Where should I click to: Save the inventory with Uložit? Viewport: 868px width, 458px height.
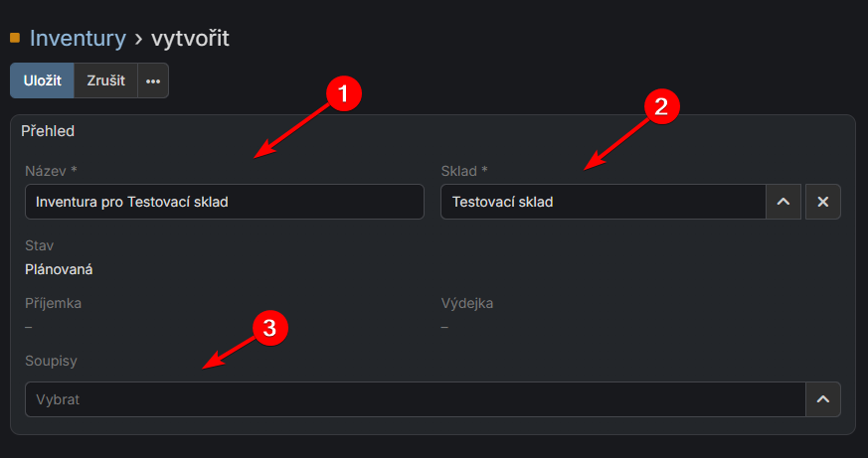(43, 81)
